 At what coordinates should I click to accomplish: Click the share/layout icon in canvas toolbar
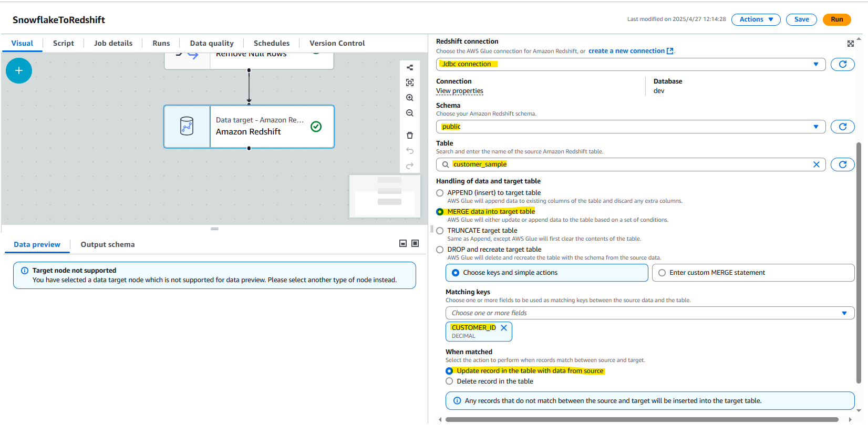coord(410,67)
